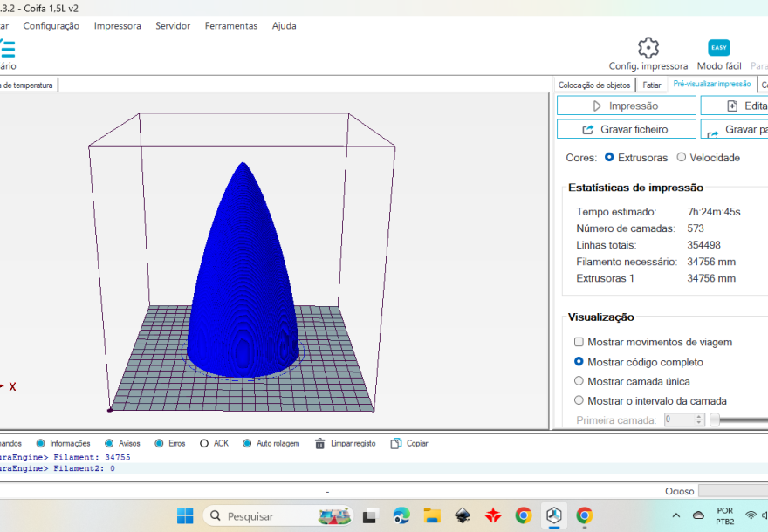Click the Gravar ficheiro button
Viewport: 768px width, 532px height.
click(627, 129)
